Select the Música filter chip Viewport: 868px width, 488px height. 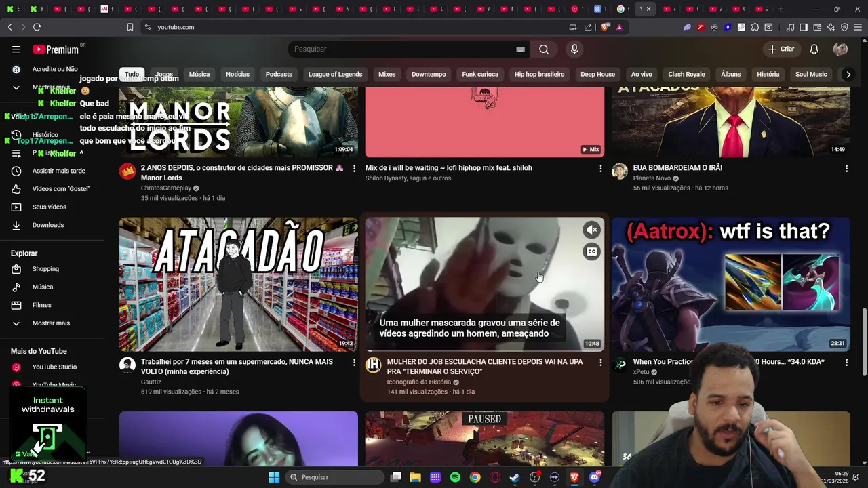[x=199, y=74]
